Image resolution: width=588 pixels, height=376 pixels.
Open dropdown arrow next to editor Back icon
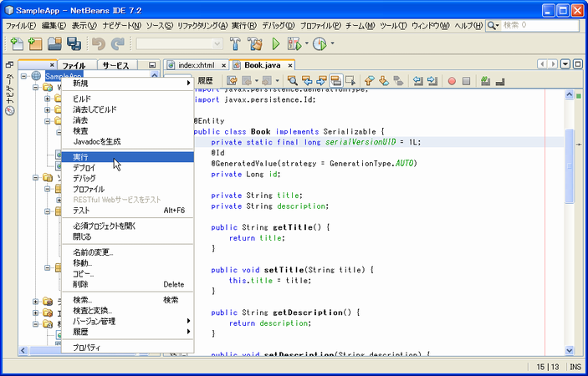click(257, 80)
